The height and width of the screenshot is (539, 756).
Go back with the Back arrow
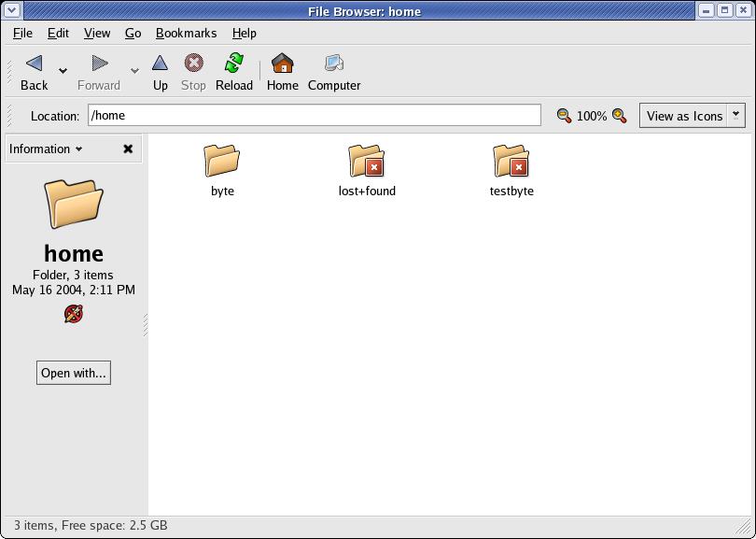(x=34, y=72)
